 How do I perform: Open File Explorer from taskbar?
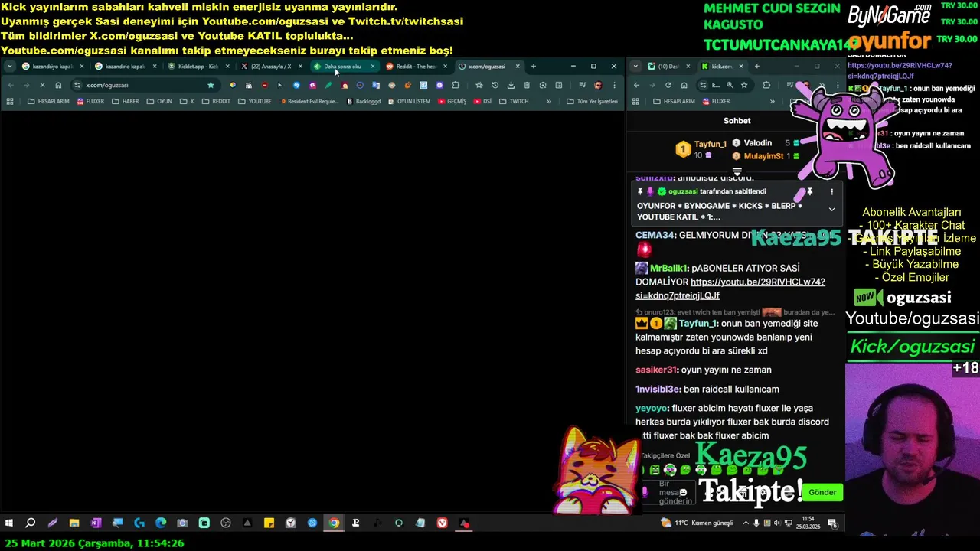point(74,523)
